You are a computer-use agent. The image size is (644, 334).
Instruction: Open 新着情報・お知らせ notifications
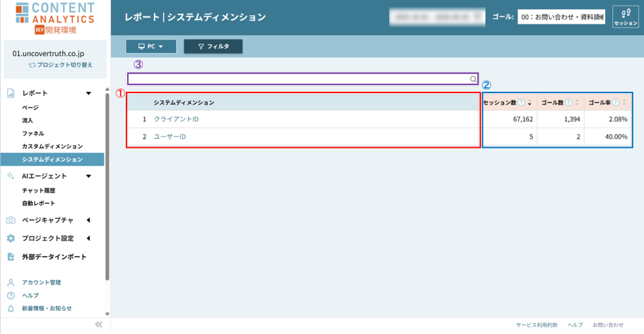47,308
